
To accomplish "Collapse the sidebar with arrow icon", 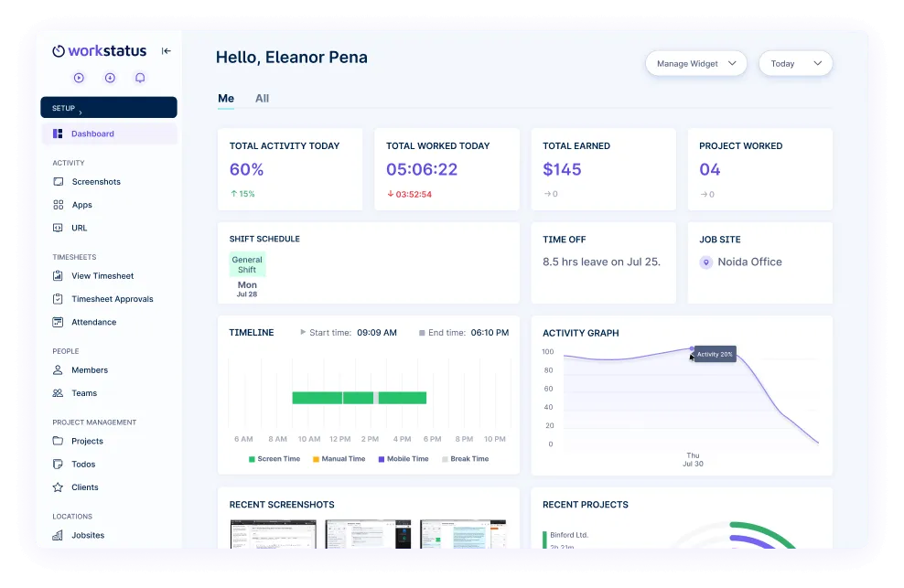I will pos(166,50).
